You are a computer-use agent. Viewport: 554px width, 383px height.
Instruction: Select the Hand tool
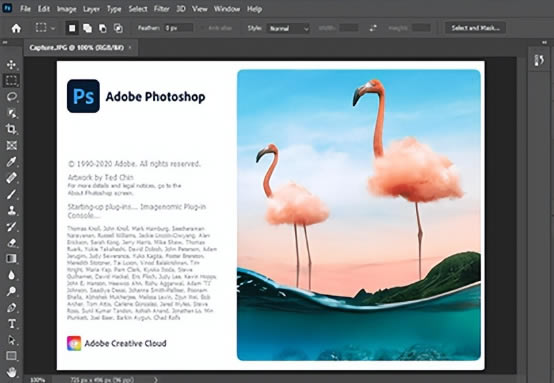coord(11,372)
